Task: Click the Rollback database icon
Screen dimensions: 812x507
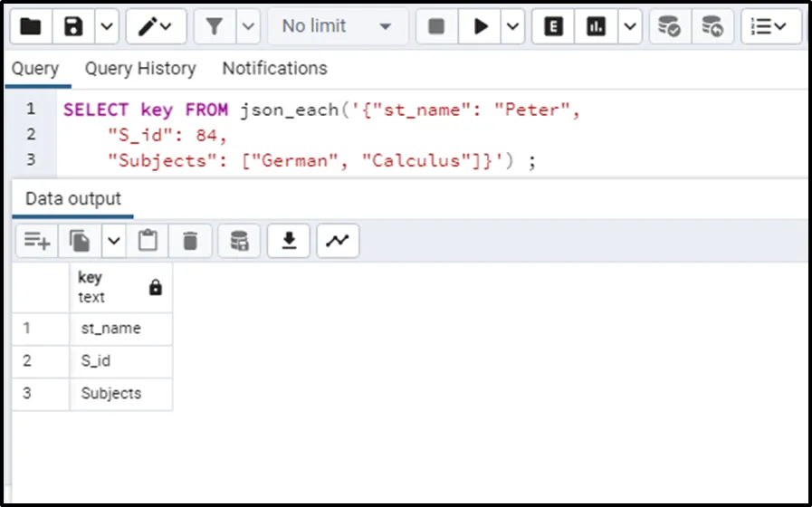Action: point(712,26)
